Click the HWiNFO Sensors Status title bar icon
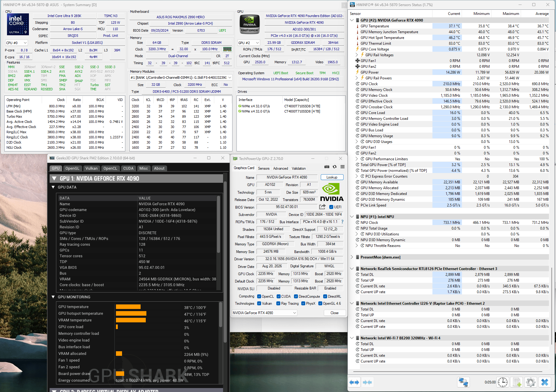556x392 pixels. [x=352, y=5]
